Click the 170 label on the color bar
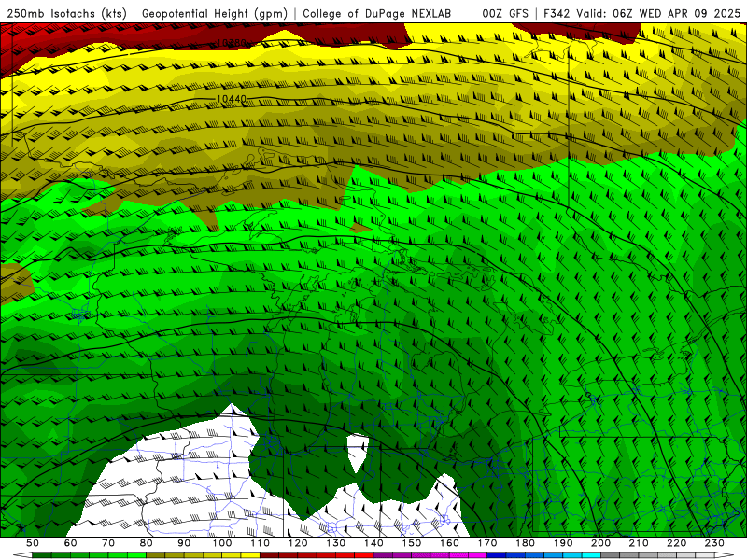 (487, 543)
